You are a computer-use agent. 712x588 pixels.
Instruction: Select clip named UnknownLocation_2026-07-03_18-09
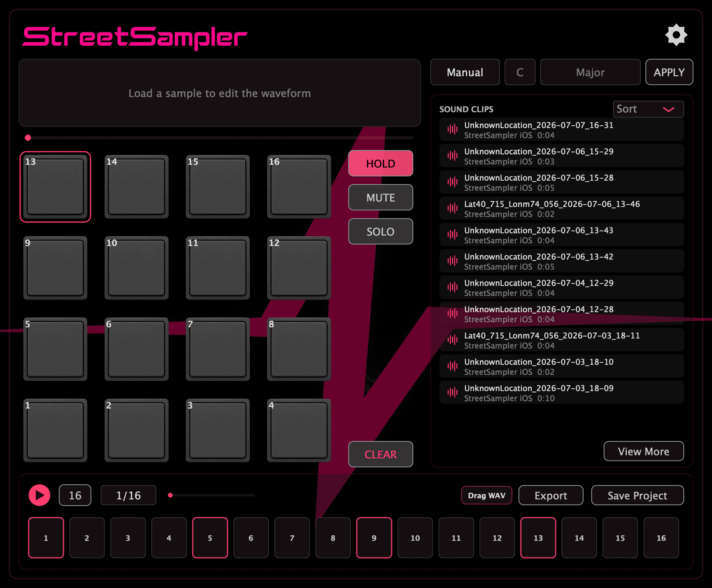click(x=561, y=392)
